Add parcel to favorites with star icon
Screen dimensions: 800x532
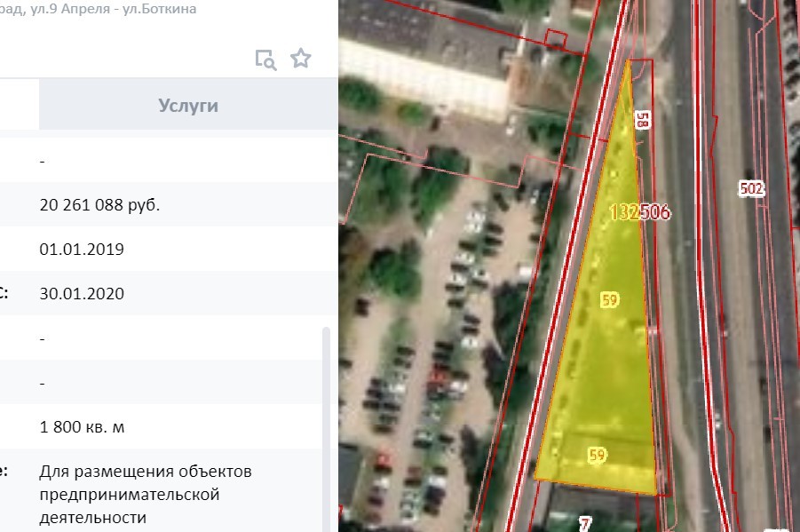tap(300, 59)
